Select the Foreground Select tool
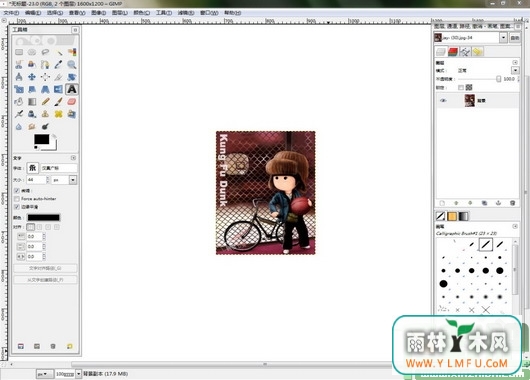This screenshot has height=380, width=530. pyautogui.click(x=32, y=64)
